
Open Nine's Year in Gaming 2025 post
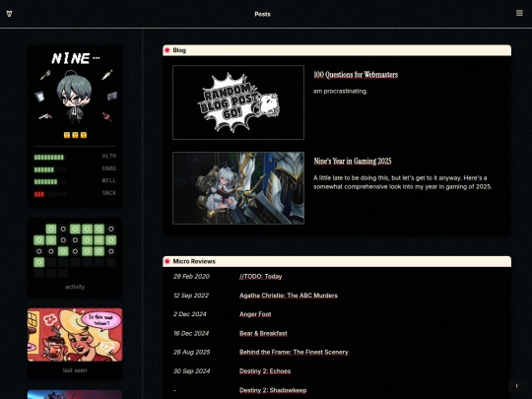[x=353, y=162]
